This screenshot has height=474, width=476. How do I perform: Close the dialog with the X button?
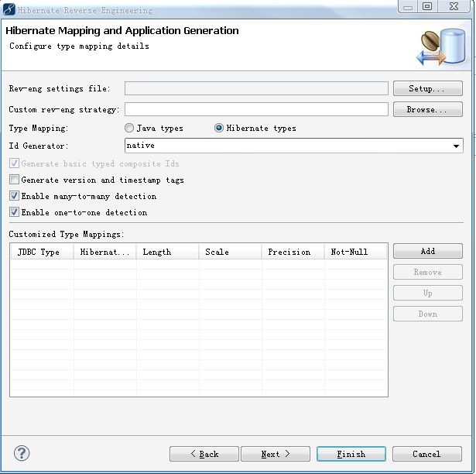point(454,6)
